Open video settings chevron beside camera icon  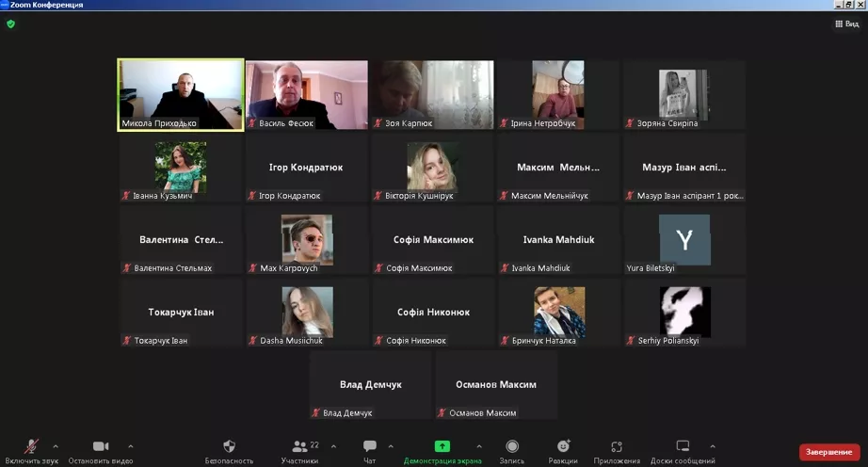coord(130,446)
